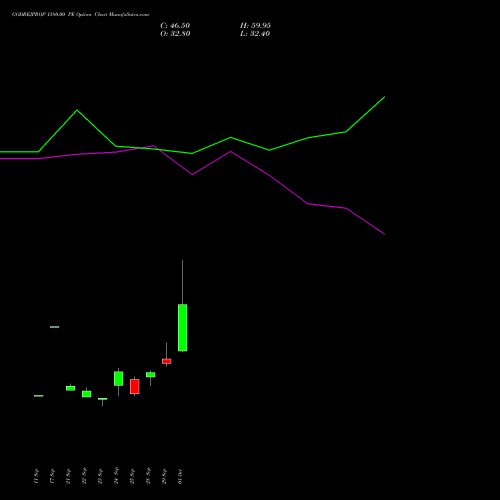
Task: Click the tall green 01 Oct candlestick
Action: pyautogui.click(x=182, y=328)
